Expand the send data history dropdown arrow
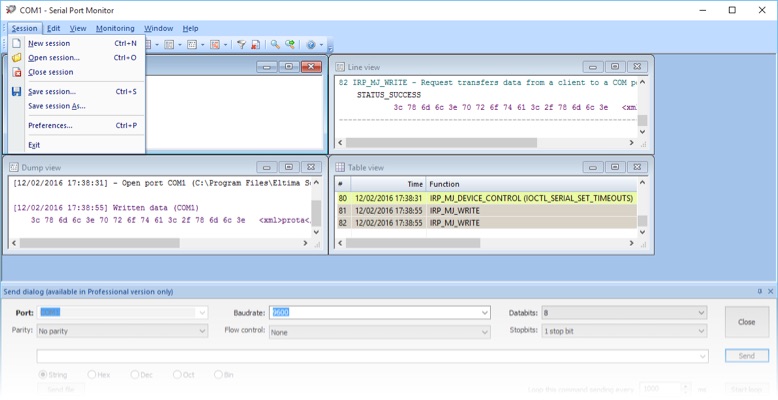Image resolution: width=778 pixels, height=400 pixels. tap(703, 356)
